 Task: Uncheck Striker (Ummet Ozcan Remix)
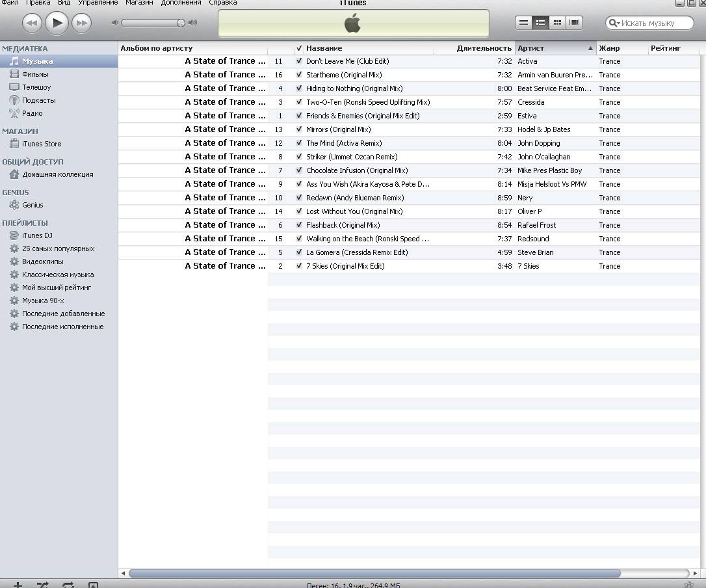coord(299,157)
